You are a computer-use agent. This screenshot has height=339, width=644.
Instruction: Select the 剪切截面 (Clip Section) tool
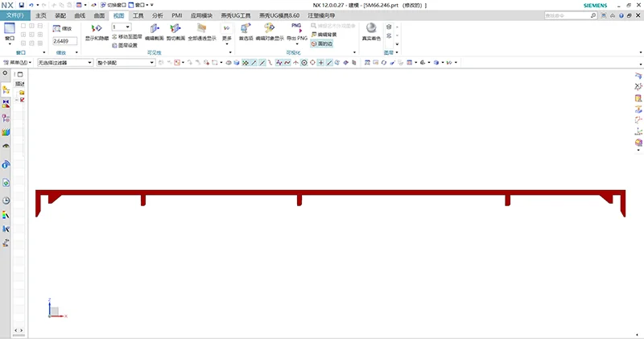(x=175, y=30)
